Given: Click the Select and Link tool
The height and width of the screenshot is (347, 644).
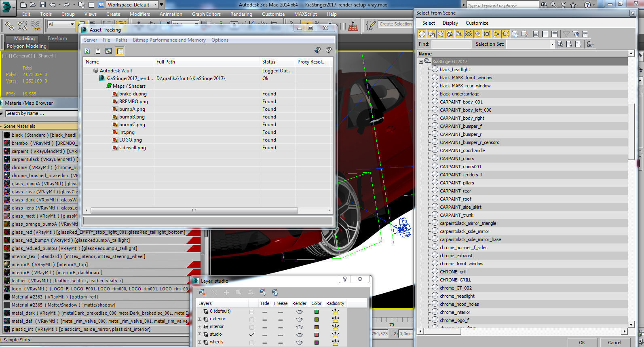Looking at the screenshot, I should [x=9, y=26].
